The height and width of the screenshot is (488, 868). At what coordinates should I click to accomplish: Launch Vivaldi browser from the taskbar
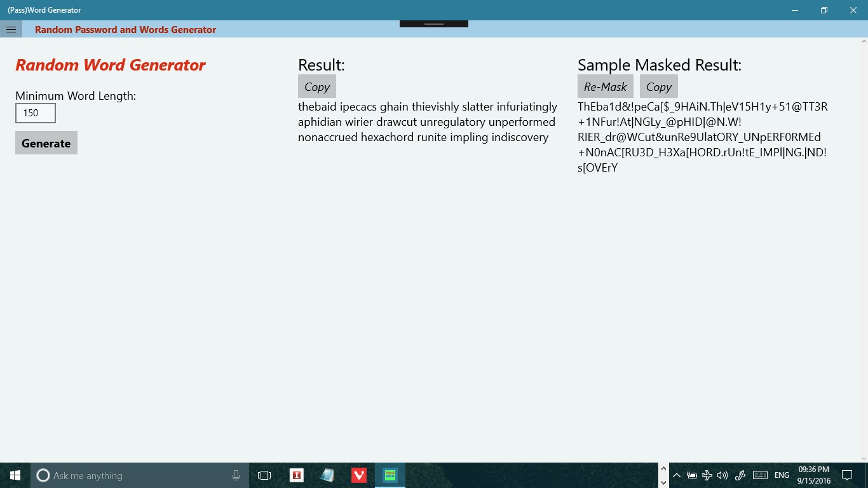(x=358, y=475)
